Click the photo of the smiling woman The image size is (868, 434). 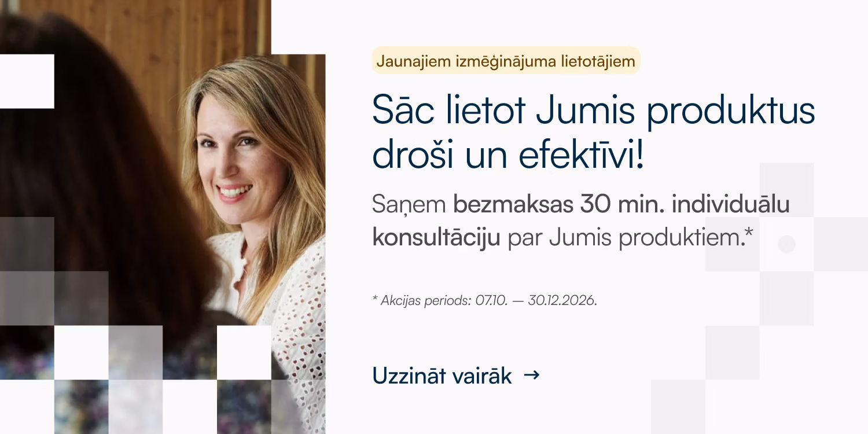coord(163,217)
